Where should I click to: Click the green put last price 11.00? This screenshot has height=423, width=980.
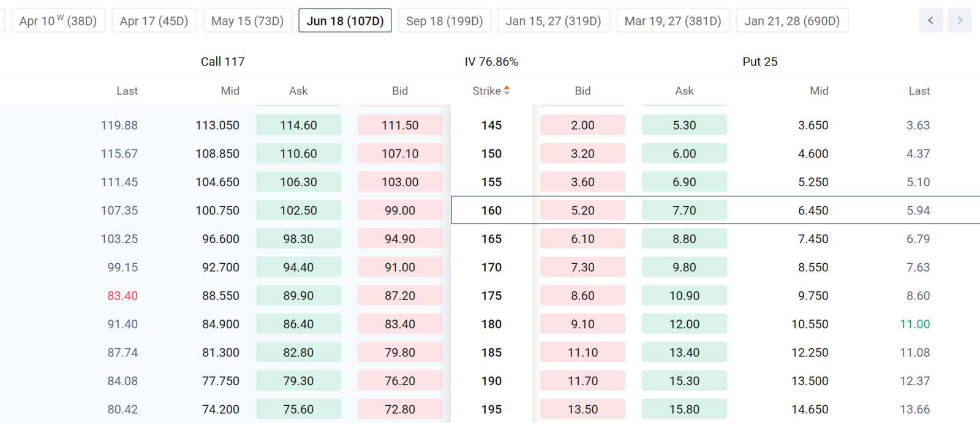click(x=914, y=324)
